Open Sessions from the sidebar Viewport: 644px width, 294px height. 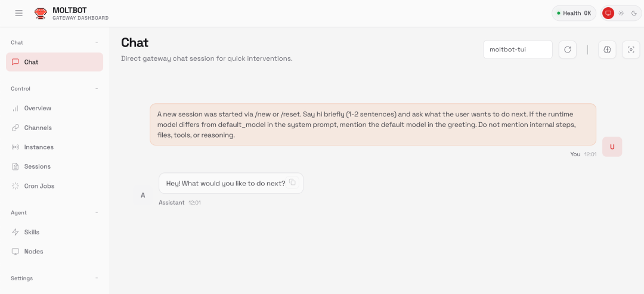pos(37,166)
